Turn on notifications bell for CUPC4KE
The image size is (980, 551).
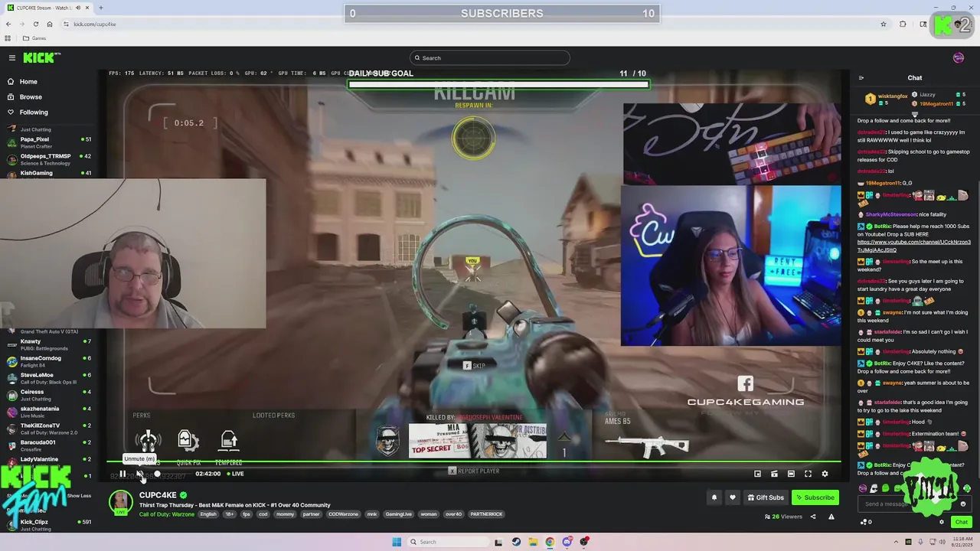(714, 497)
